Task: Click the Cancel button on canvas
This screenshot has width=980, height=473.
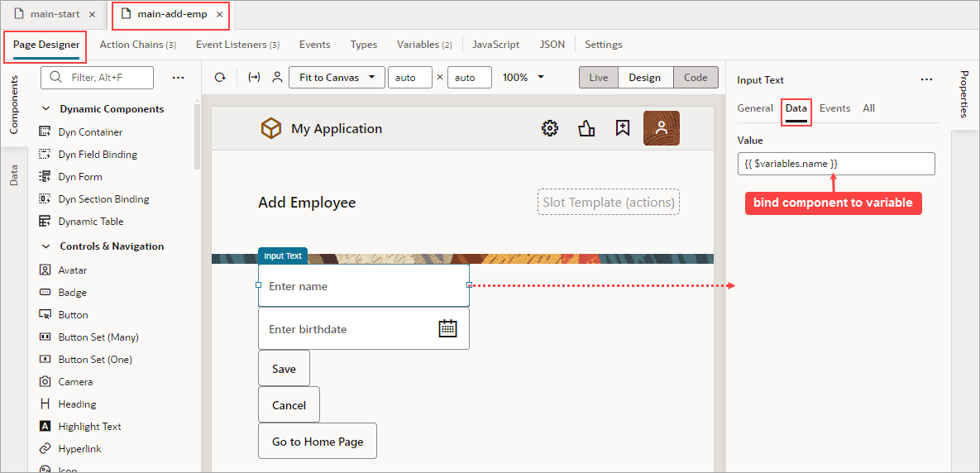Action: click(289, 405)
